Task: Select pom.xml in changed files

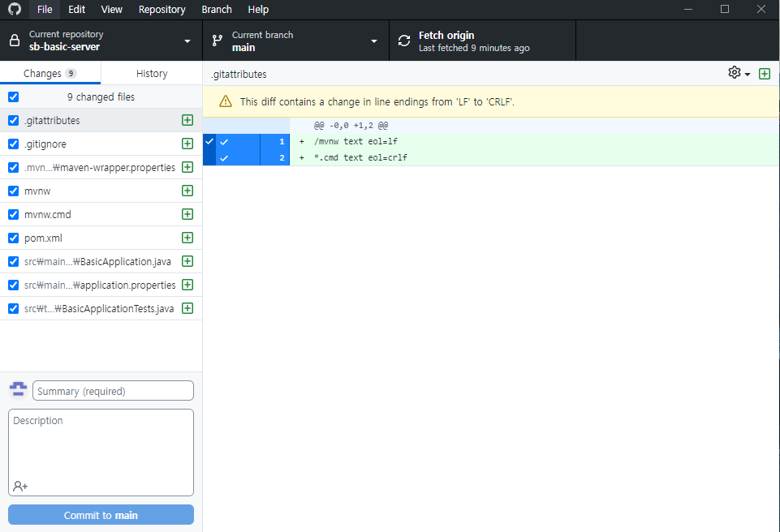Action: pyautogui.click(x=101, y=238)
